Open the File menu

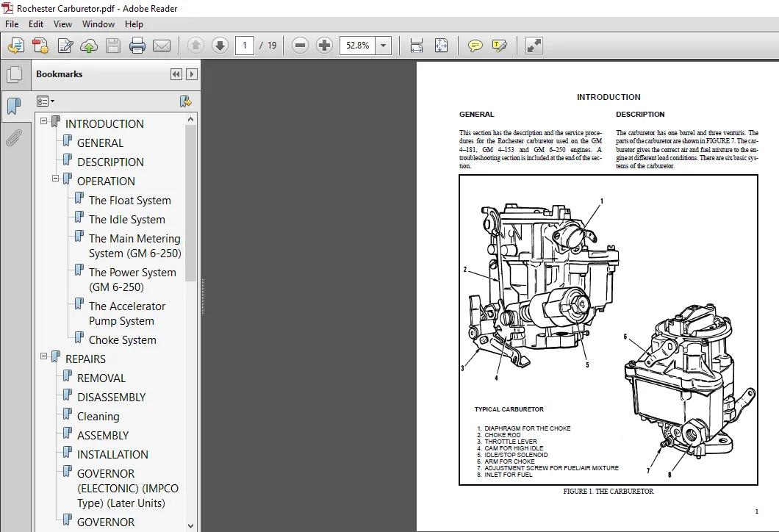[x=12, y=24]
